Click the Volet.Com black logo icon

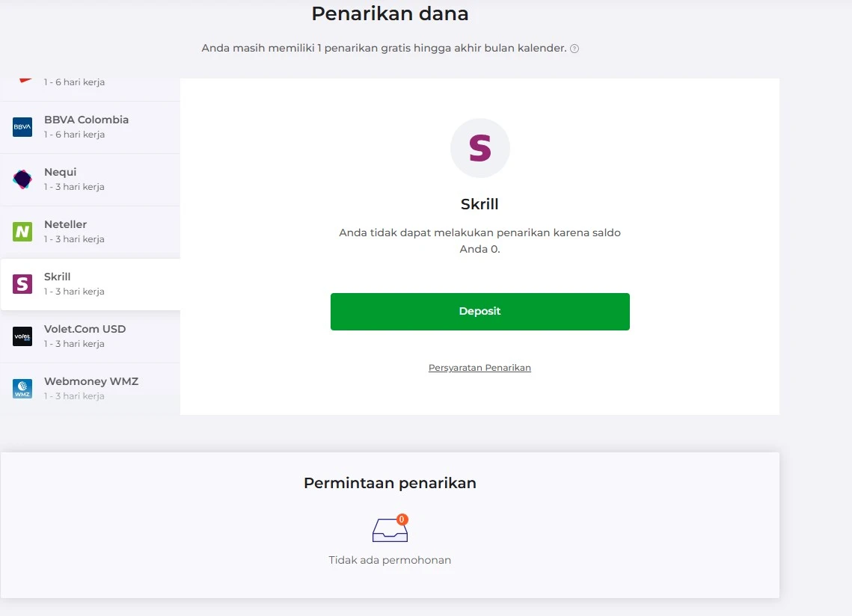pyautogui.click(x=22, y=336)
